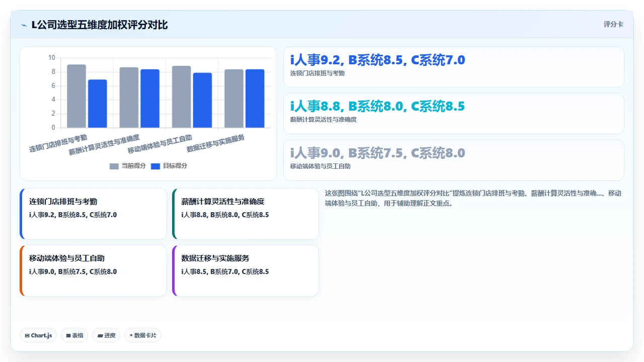Screen dimensions: 644x362
Task: Click the 薪酬计算灵活性与准确度 axis label in chart
Action: point(104,145)
